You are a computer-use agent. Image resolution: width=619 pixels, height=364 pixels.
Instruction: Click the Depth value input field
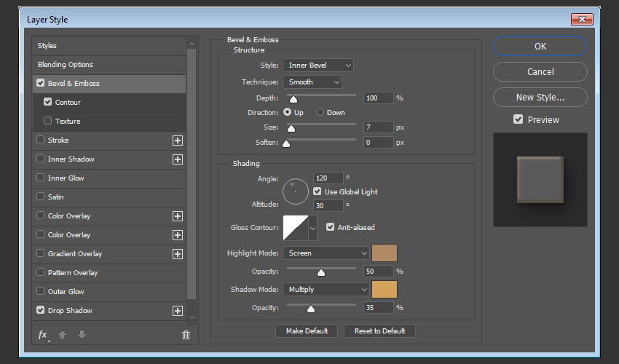pyautogui.click(x=378, y=98)
